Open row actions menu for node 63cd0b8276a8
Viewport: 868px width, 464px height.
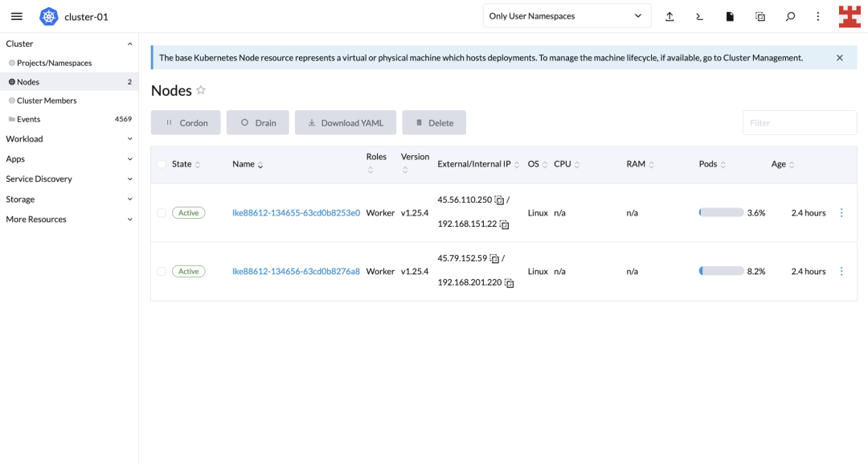tap(841, 271)
